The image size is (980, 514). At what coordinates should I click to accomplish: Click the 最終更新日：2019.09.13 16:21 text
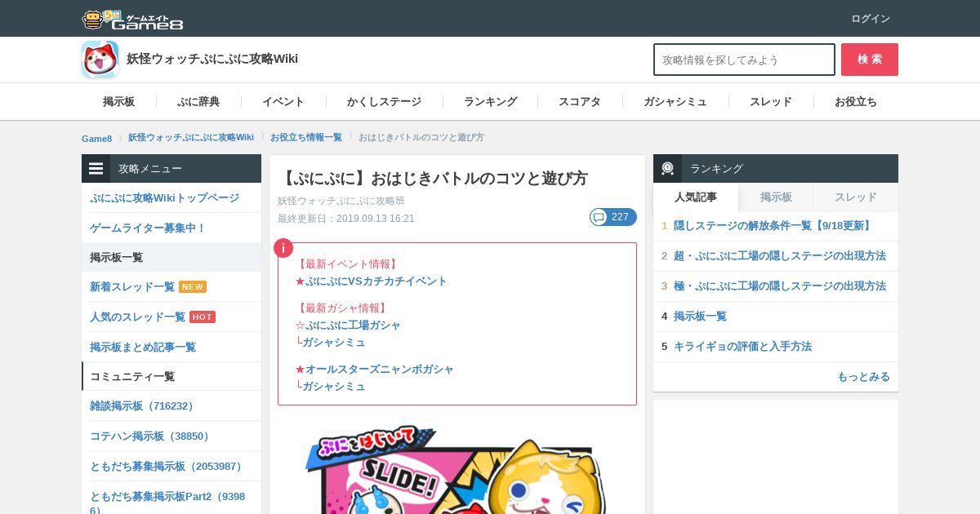346,219
